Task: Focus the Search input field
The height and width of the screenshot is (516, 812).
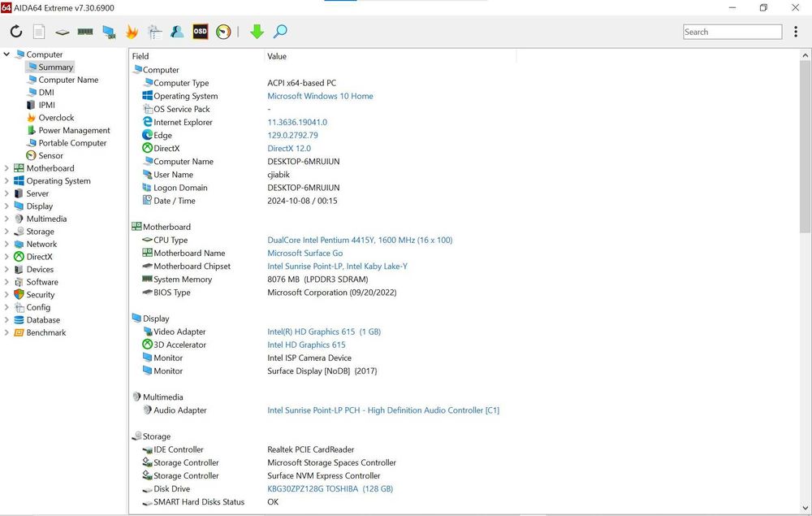Action: coord(732,32)
